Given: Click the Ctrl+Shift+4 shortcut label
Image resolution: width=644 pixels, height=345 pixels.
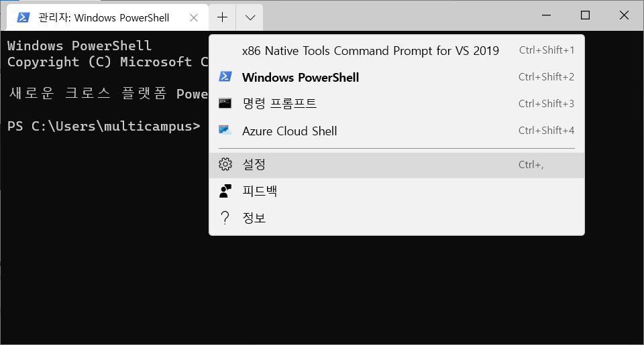Looking at the screenshot, I should 546,131.
